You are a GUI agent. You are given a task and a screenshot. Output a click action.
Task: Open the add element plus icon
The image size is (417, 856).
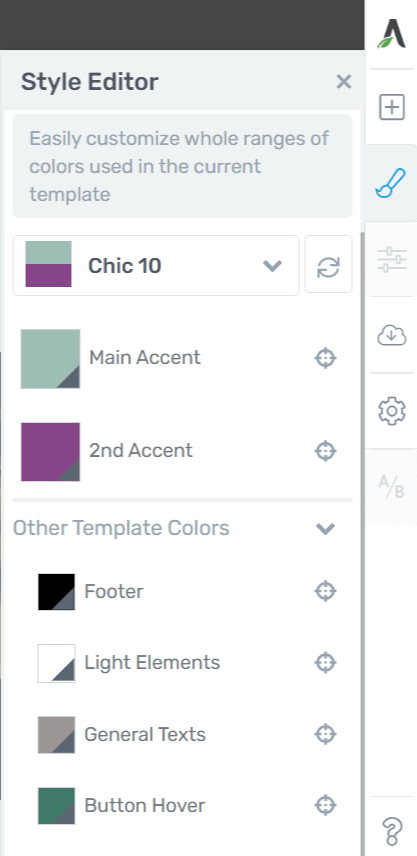pos(392,106)
